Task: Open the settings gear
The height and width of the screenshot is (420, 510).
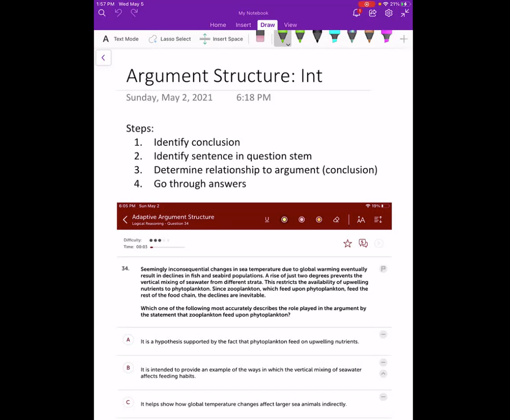Action: point(389,13)
